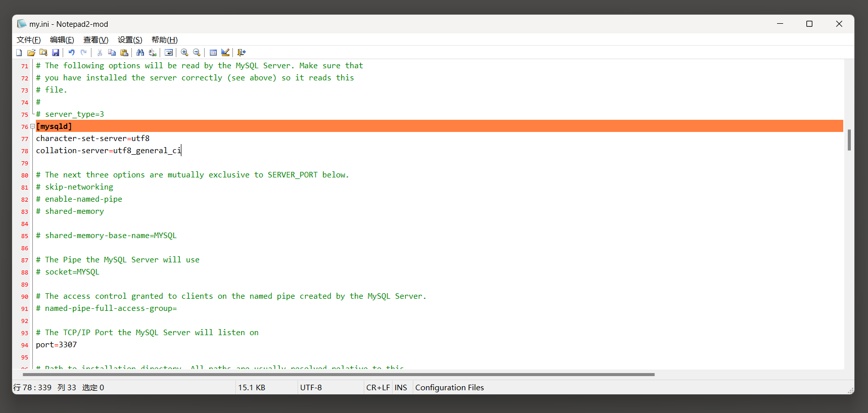The height and width of the screenshot is (413, 868).
Task: Click the horizontal scrollbar thumb
Action: coord(339,375)
